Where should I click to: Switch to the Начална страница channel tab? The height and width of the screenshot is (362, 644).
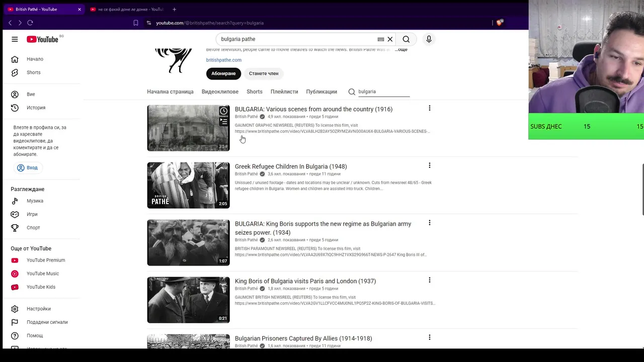[170, 92]
